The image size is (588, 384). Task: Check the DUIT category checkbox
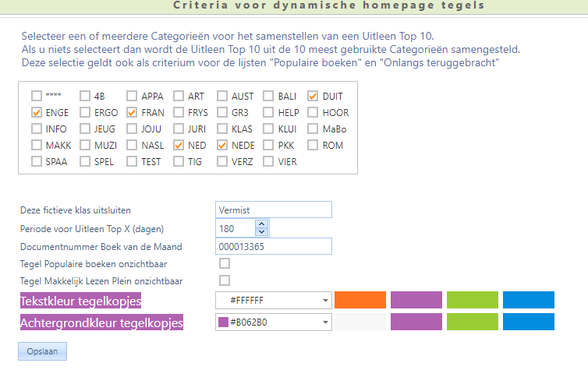click(x=313, y=97)
